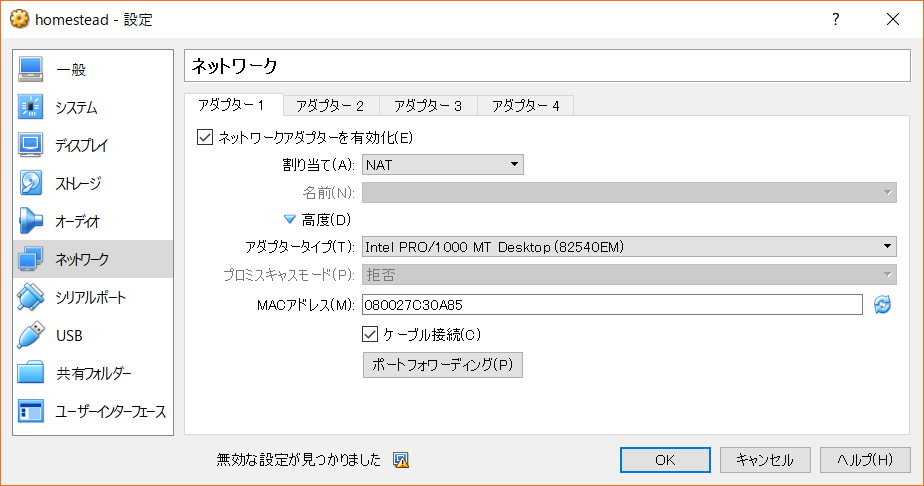Viewport: 924px width, 486px height.
Task: Open the アダプタータイプ Intel PRO/1000 dropdown
Action: [x=629, y=247]
